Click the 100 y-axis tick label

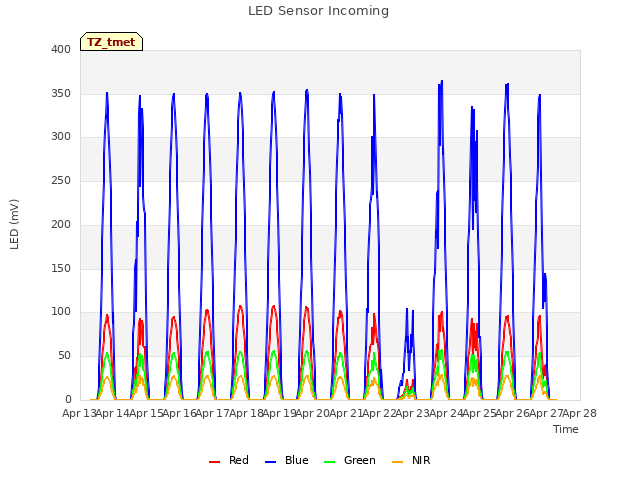[x=61, y=312]
